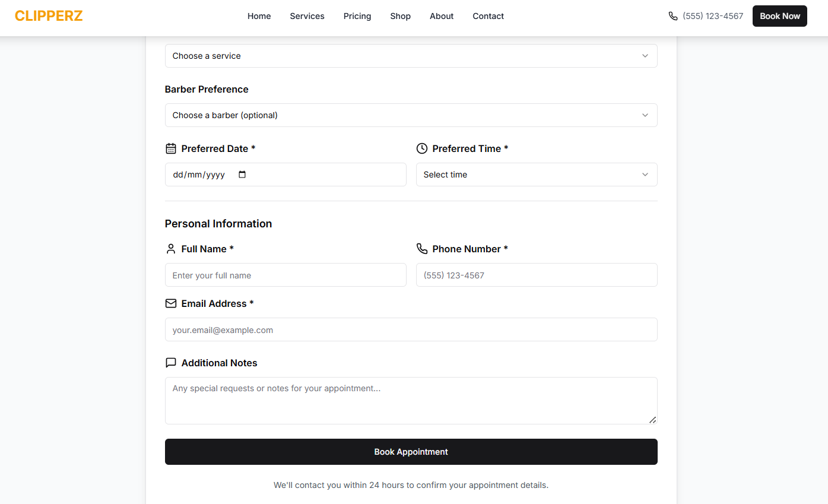This screenshot has width=828, height=504.
Task: Grab the Additional Notes resize handle
Action: pos(652,420)
